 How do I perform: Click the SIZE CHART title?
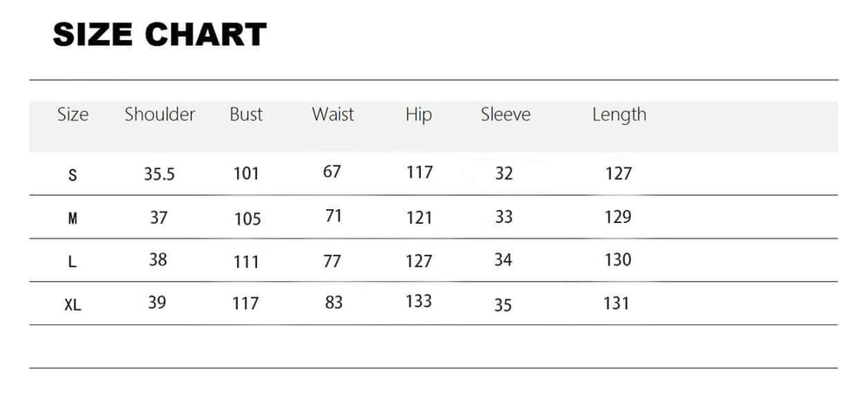160,35
